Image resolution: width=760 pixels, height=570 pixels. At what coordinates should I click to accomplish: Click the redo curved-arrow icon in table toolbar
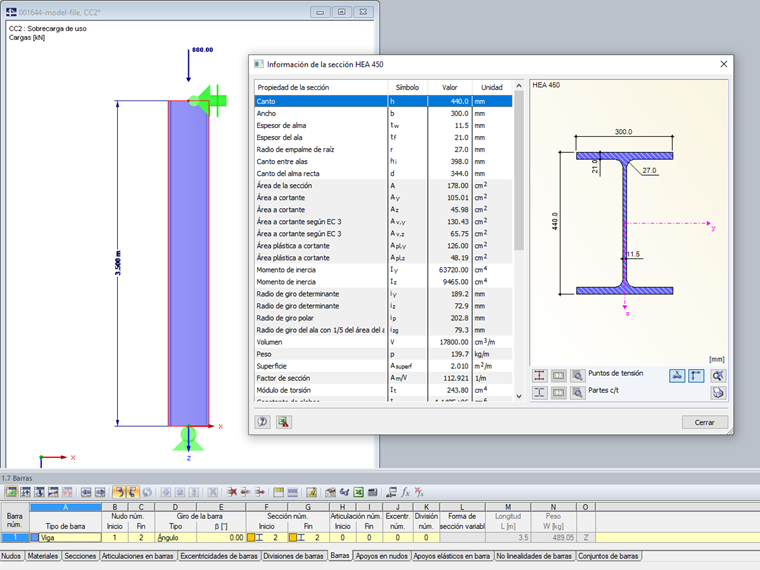pos(132,492)
